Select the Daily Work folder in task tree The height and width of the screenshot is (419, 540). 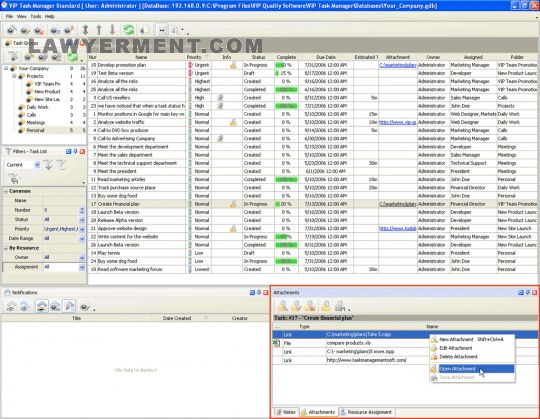[37, 107]
